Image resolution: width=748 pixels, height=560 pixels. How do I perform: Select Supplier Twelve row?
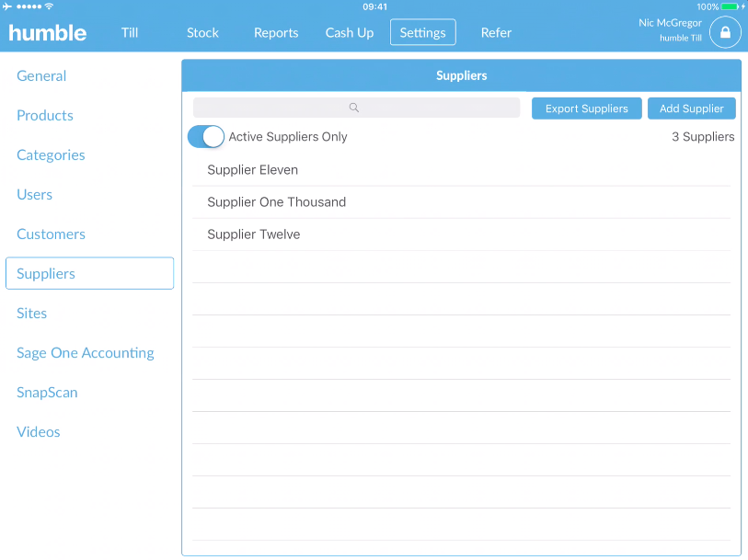(x=461, y=234)
